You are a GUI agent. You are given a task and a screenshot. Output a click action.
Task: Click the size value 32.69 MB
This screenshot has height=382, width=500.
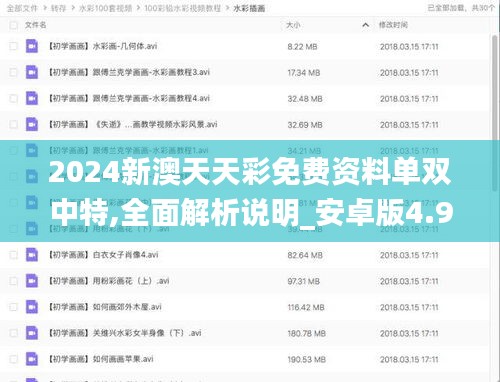(x=305, y=125)
